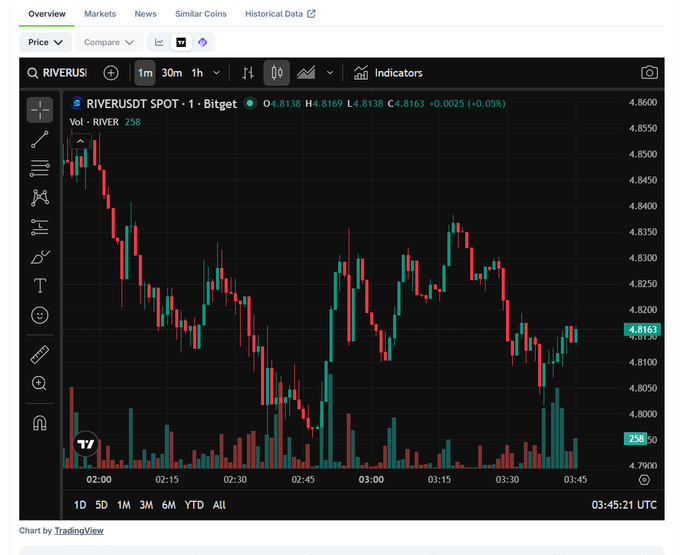
Task: Follow the TradingView link below the chart
Action: tap(79, 531)
